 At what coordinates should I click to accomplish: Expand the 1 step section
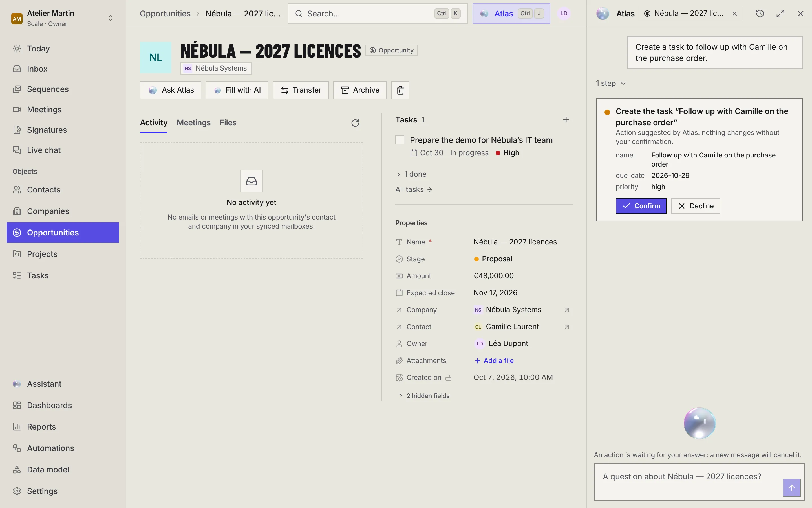611,83
